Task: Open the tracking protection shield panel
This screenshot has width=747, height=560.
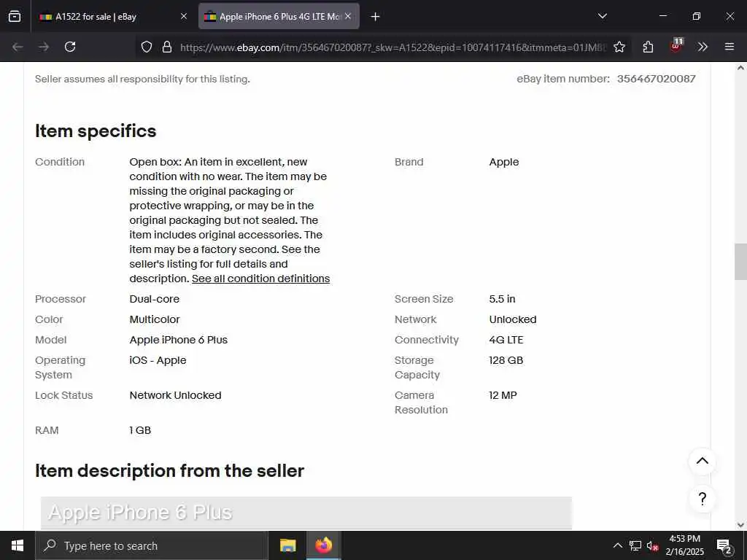Action: [147, 47]
